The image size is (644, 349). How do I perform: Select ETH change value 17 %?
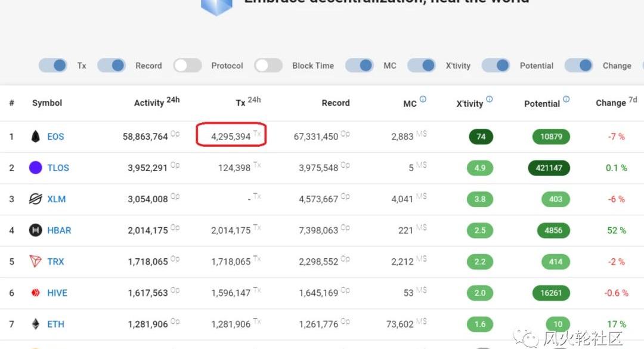pyautogui.click(x=617, y=324)
